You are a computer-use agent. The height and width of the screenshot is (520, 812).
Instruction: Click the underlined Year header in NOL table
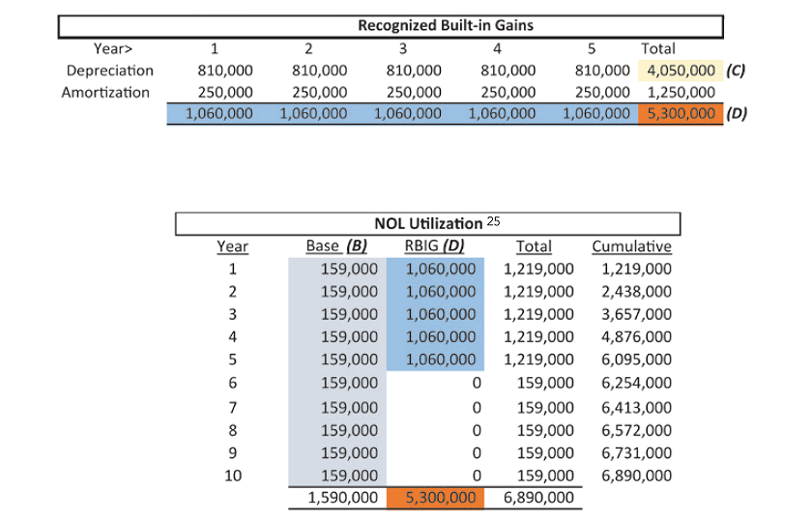tap(232, 246)
